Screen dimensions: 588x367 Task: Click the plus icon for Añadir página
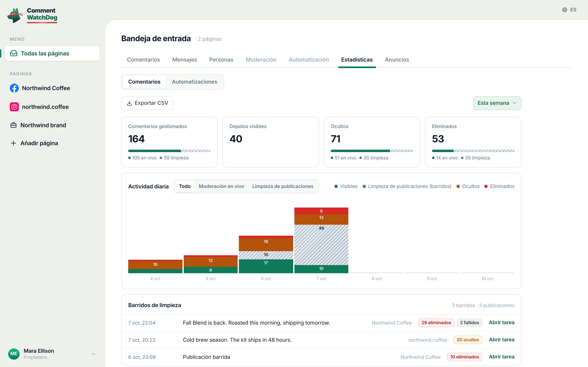tap(14, 143)
